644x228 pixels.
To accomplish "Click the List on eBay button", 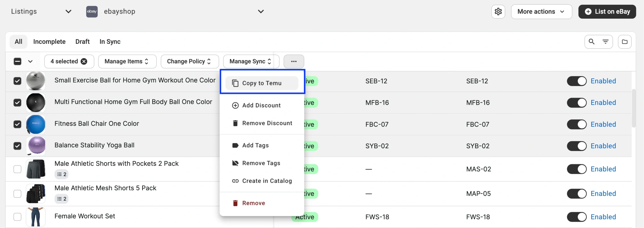I will (x=607, y=12).
